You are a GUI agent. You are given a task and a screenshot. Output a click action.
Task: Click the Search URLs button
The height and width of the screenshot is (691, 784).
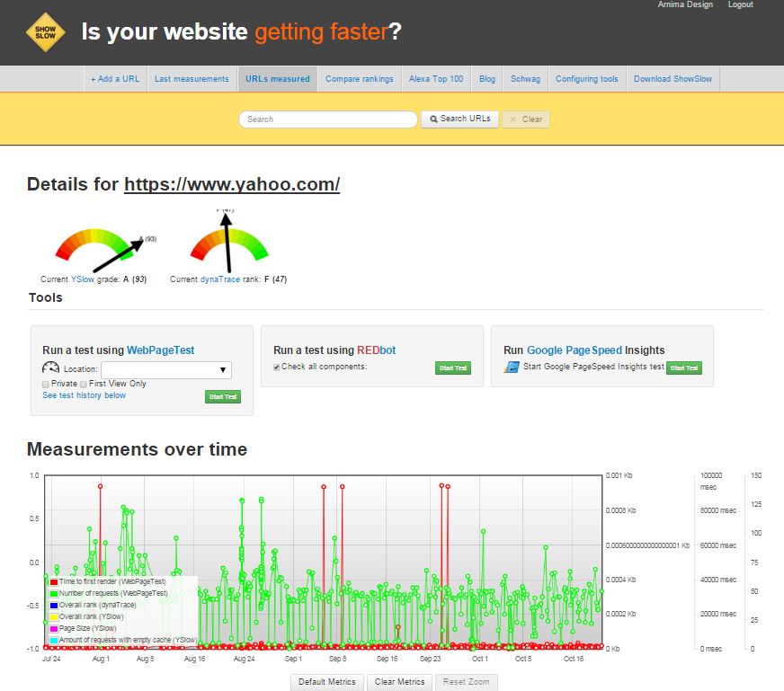pyautogui.click(x=460, y=119)
